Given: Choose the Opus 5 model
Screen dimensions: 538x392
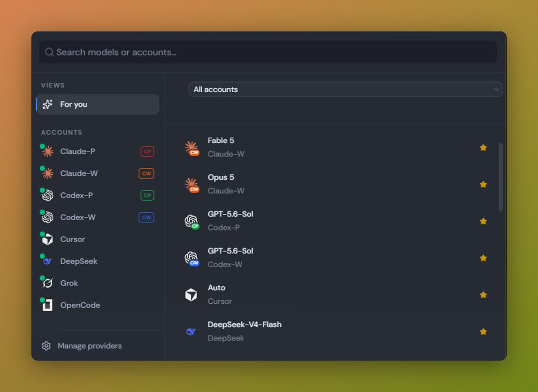Looking at the screenshot, I should [x=335, y=184].
